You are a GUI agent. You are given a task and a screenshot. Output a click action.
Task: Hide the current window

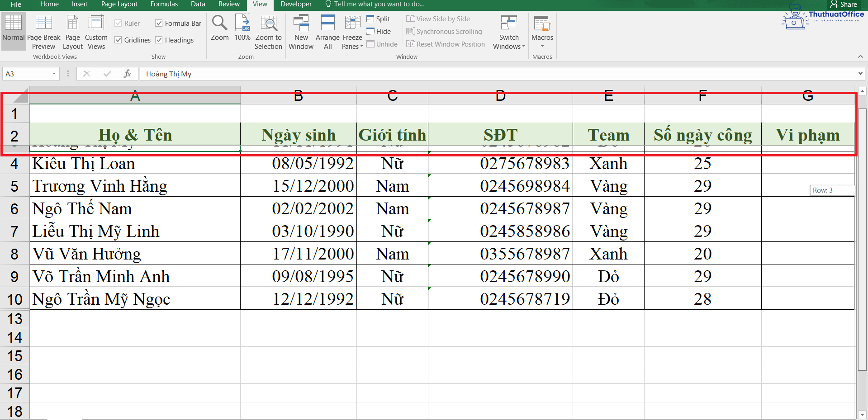click(379, 31)
